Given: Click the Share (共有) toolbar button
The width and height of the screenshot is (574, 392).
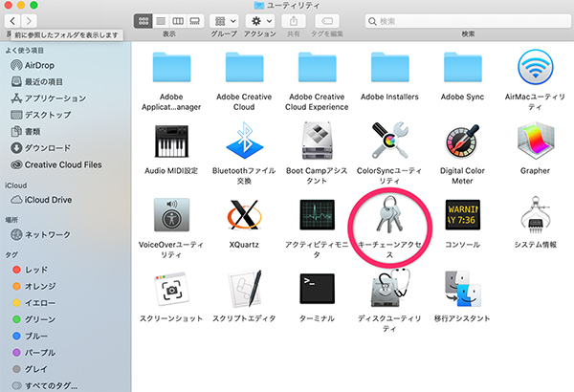Looking at the screenshot, I should click(292, 20).
